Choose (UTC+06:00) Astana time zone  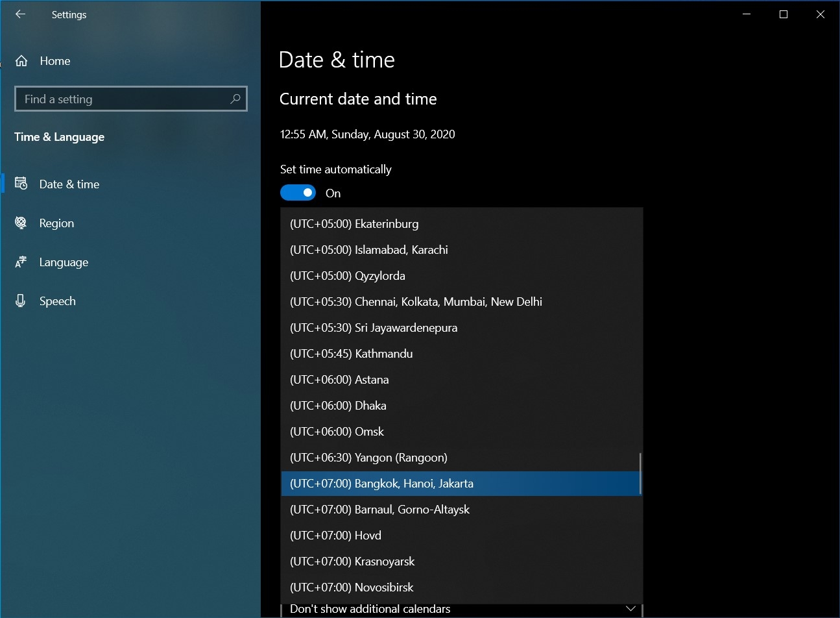461,380
